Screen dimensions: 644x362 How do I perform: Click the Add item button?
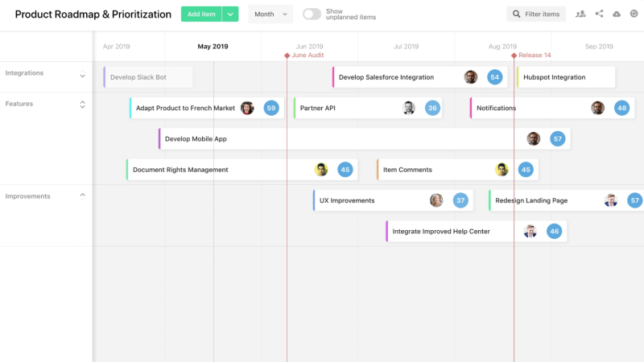(x=200, y=14)
